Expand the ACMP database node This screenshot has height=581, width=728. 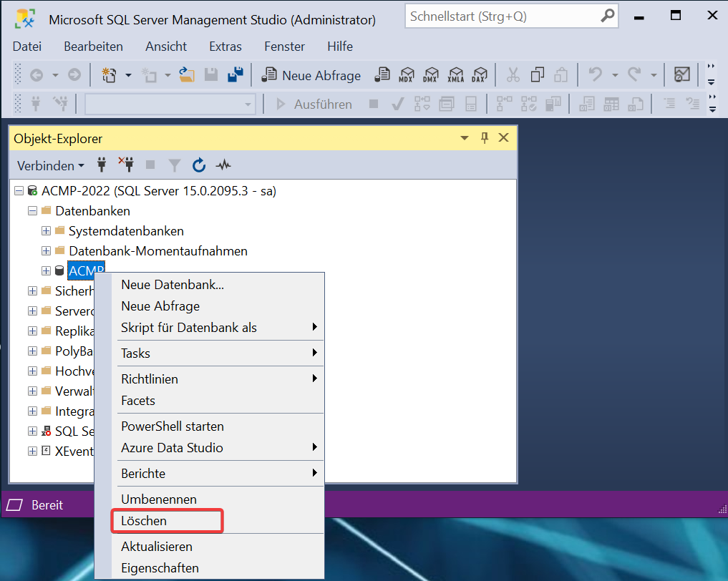click(x=46, y=270)
